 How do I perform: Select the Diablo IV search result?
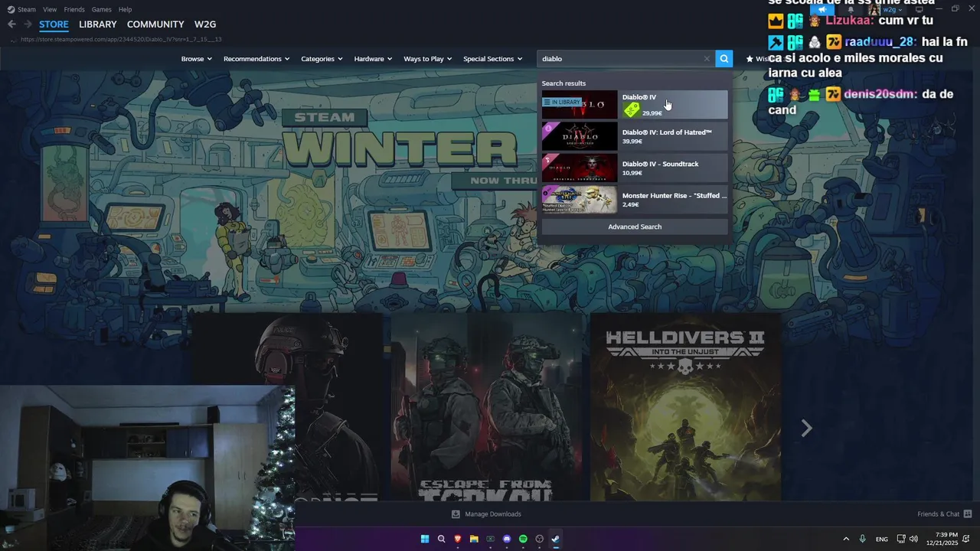(x=635, y=105)
